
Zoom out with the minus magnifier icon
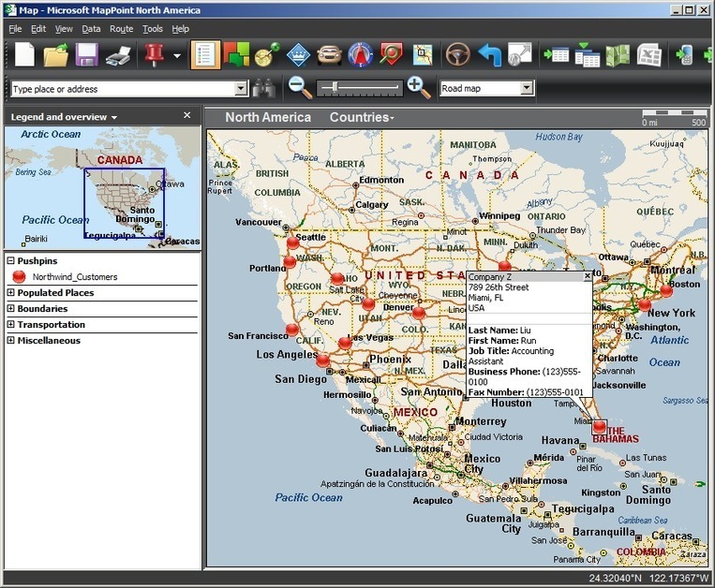click(299, 88)
